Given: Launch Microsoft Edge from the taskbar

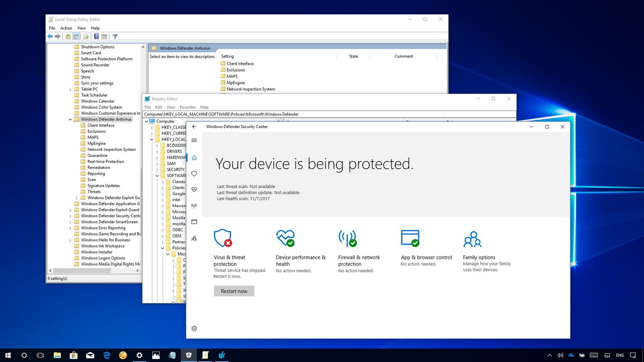Looking at the screenshot, I should [106, 355].
